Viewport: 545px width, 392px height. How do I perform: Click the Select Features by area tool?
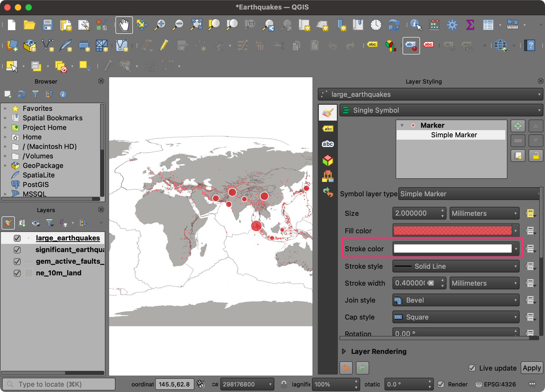pos(12,66)
